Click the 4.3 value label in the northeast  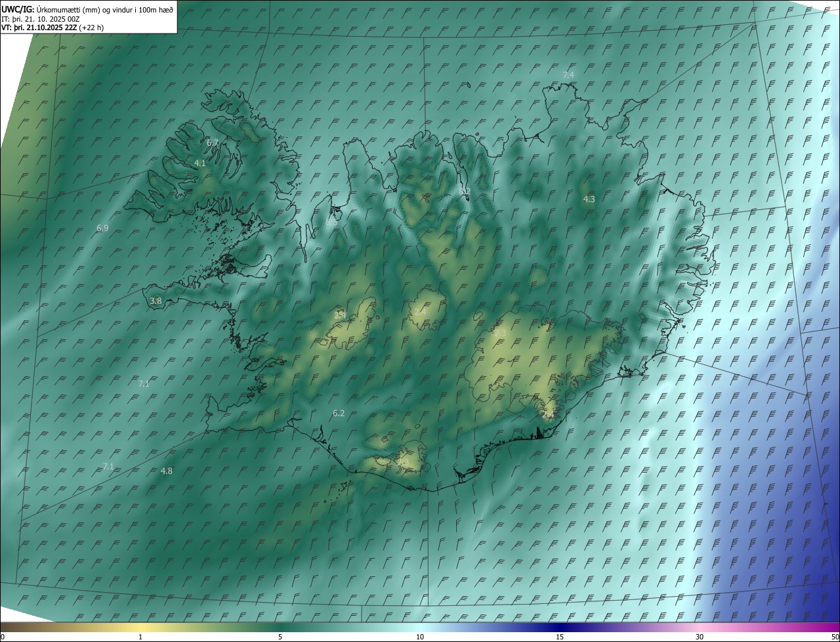[x=589, y=199]
